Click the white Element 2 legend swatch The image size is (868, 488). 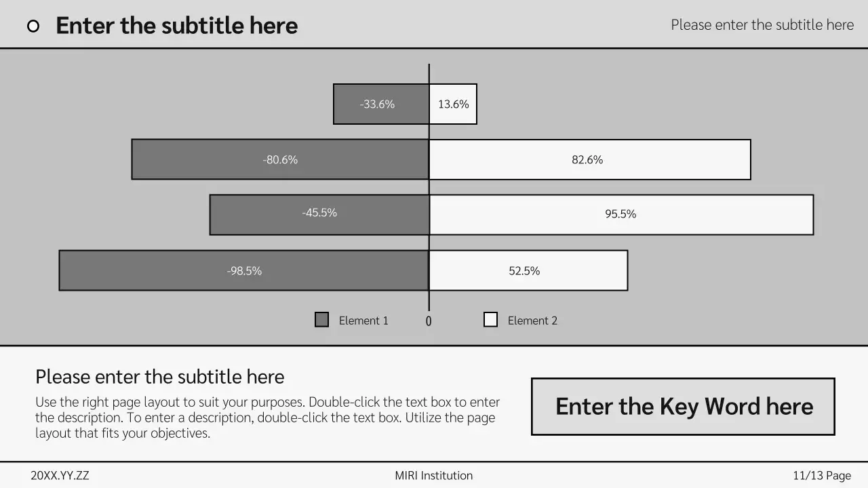(490, 320)
